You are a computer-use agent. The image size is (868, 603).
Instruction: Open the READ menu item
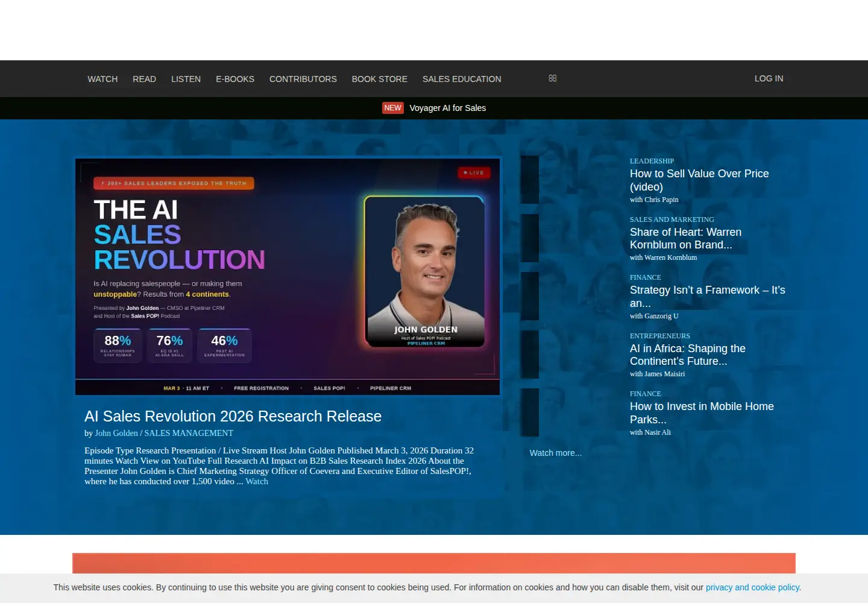(x=144, y=79)
